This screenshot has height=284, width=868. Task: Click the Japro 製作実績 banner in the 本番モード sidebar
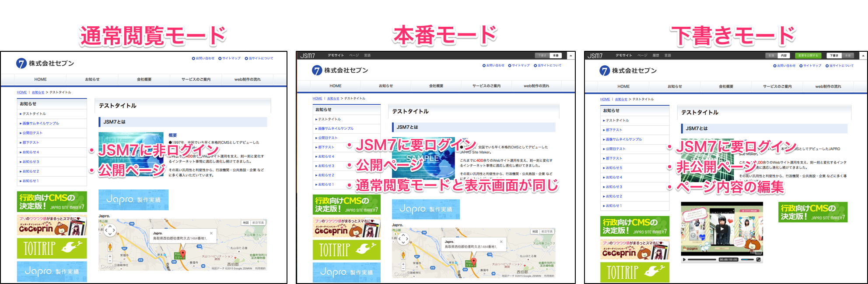[x=346, y=273]
